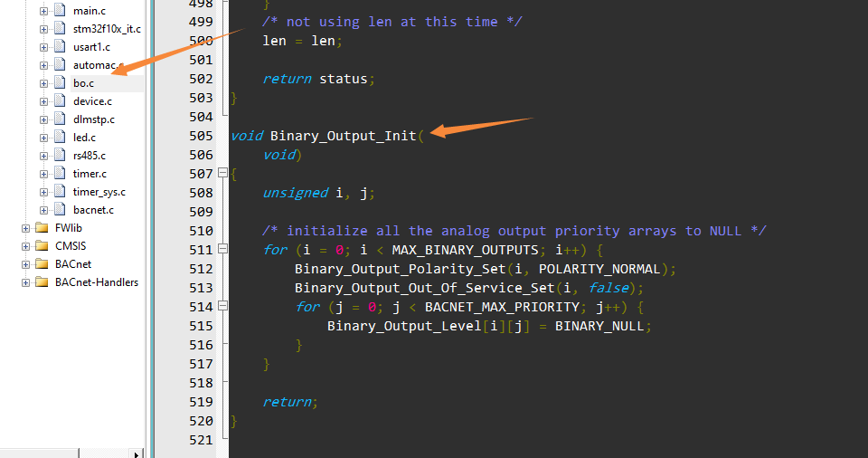Click the Binary_Output_Init function name
The image size is (868, 458).
coord(344,136)
